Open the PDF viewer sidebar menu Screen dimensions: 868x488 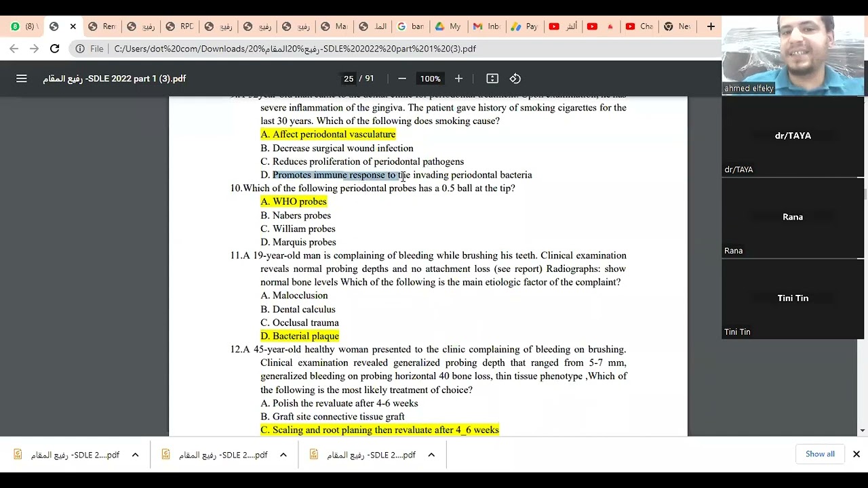click(22, 79)
